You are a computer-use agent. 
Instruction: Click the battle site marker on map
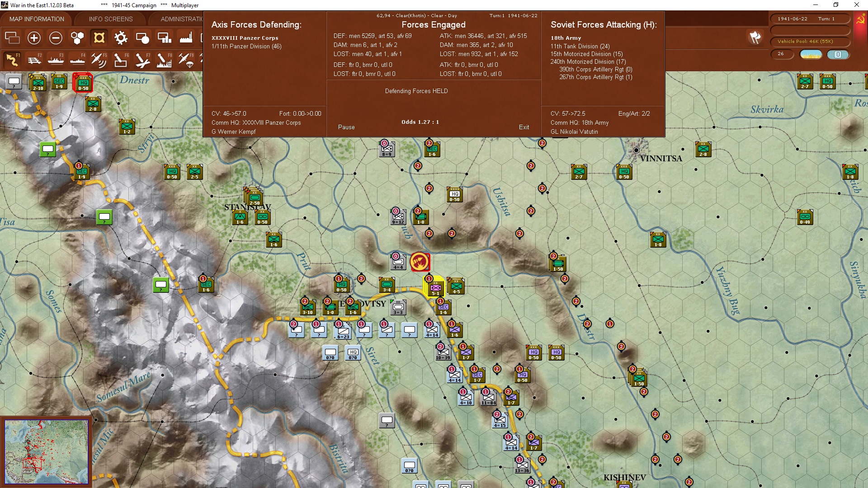pyautogui.click(x=420, y=262)
